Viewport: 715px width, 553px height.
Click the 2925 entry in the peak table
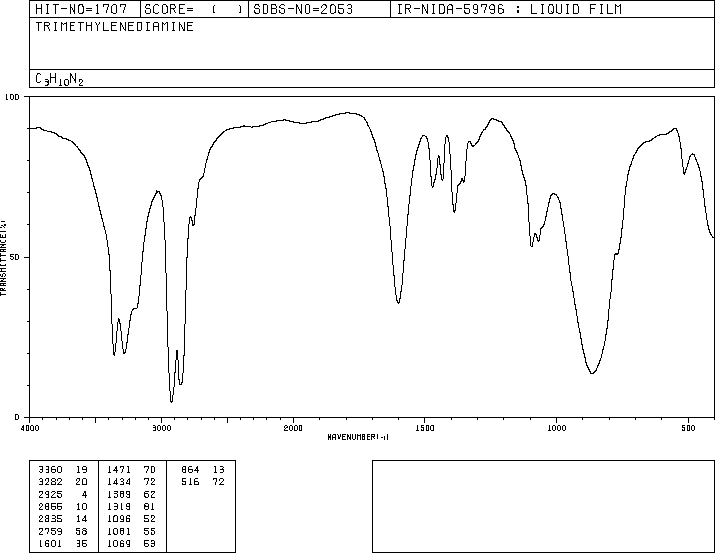click(50, 494)
